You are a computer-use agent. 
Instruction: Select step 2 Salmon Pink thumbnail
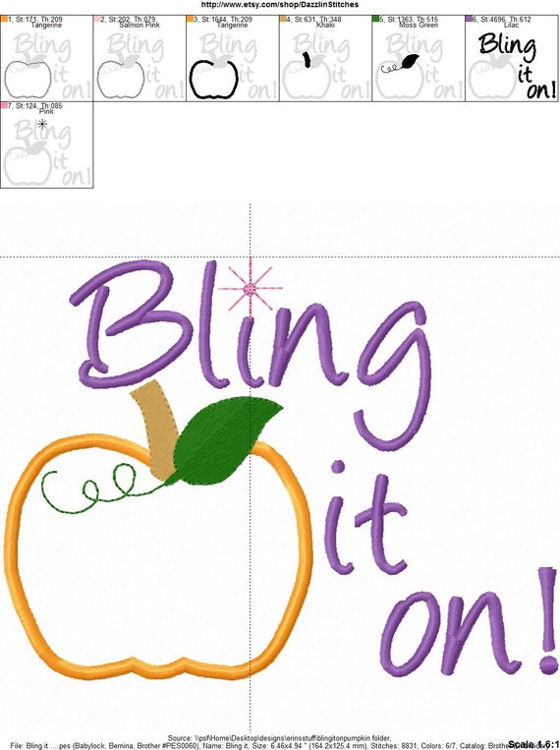140,58
